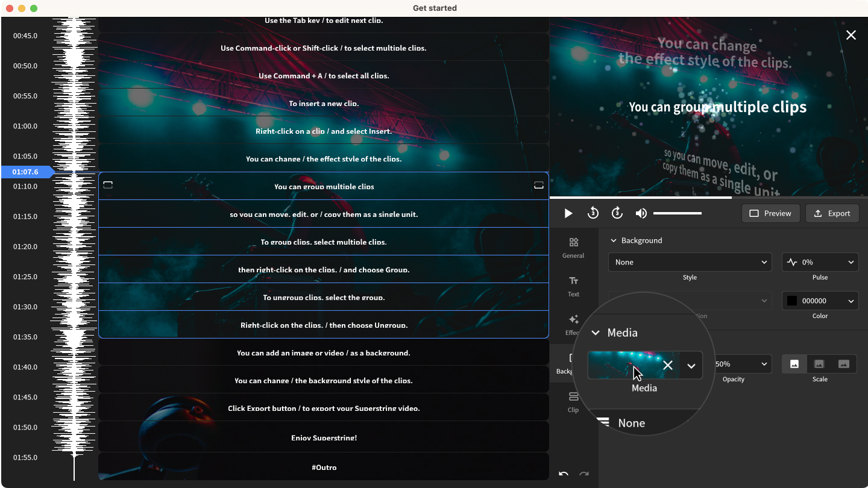This screenshot has height=488, width=868.
Task: Select clip 'Click Export button / to export'
Action: point(324,407)
